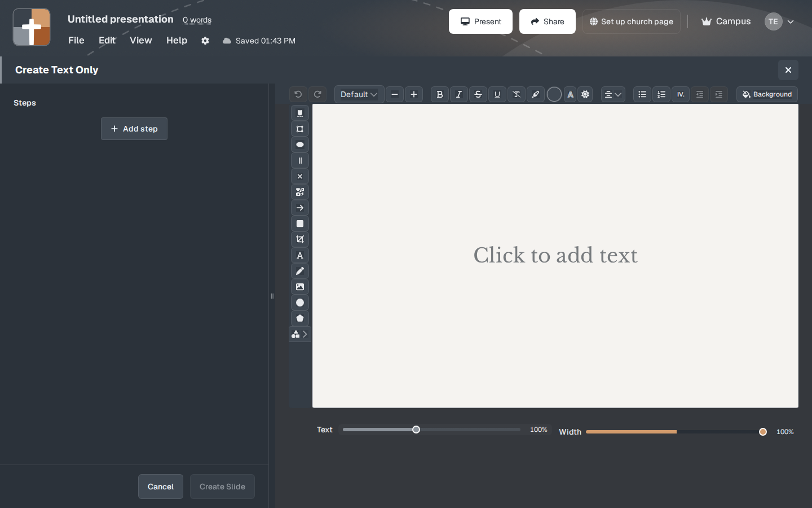Screen dimensions: 812x508
Task: Open the text color circle swatch
Action: pos(554,94)
